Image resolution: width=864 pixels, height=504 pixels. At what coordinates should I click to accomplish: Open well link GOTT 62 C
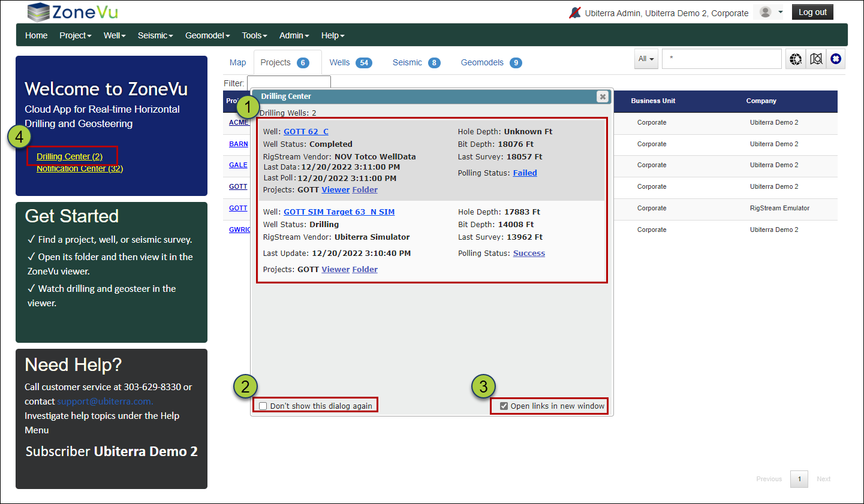306,132
